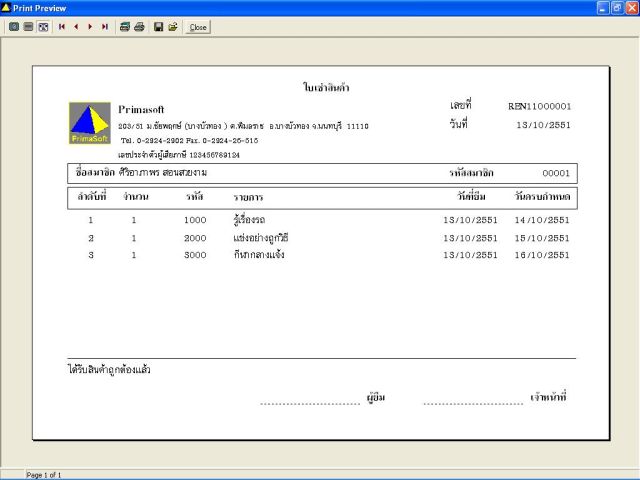Select item row with code 1000

pos(322,220)
